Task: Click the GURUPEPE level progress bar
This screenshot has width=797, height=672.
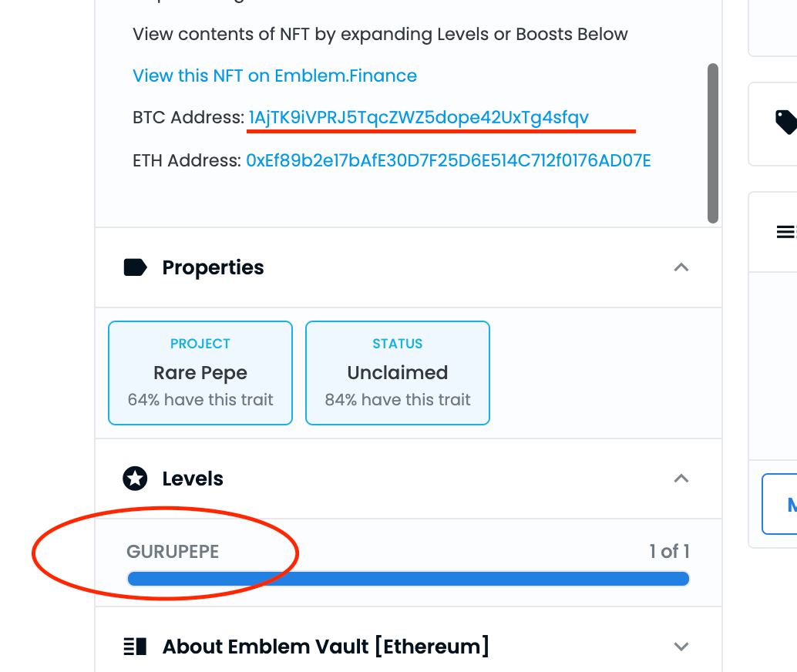Action: pos(409,579)
